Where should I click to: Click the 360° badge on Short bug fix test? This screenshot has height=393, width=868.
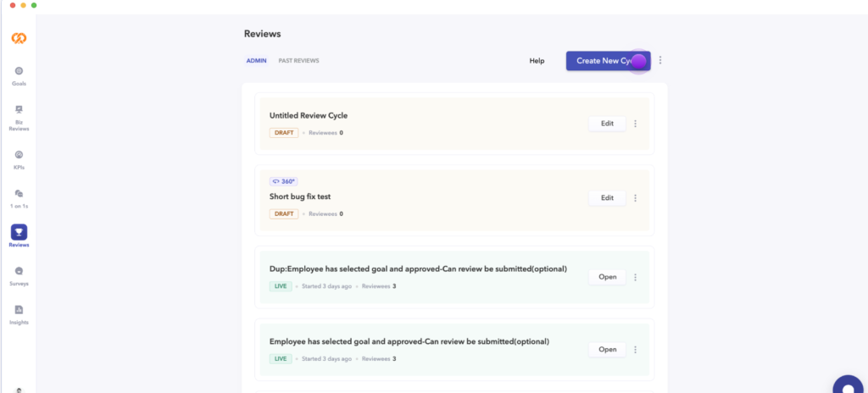(x=284, y=181)
